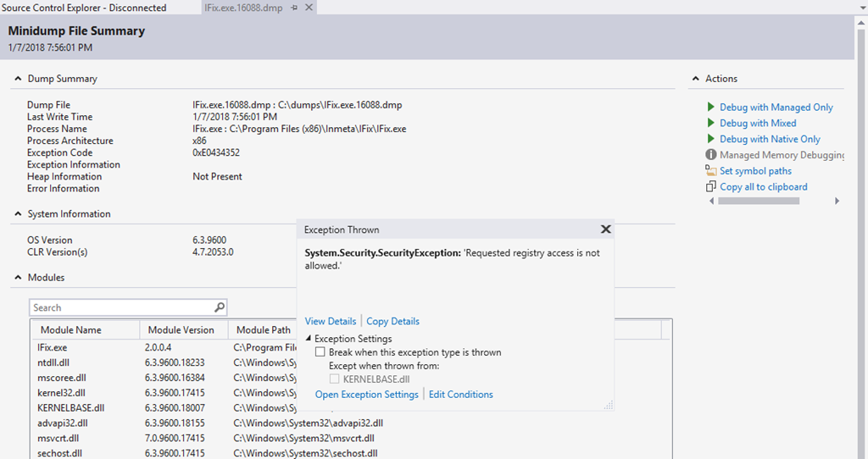Close the IFix.exe.16088.dmp document tab

309,8
